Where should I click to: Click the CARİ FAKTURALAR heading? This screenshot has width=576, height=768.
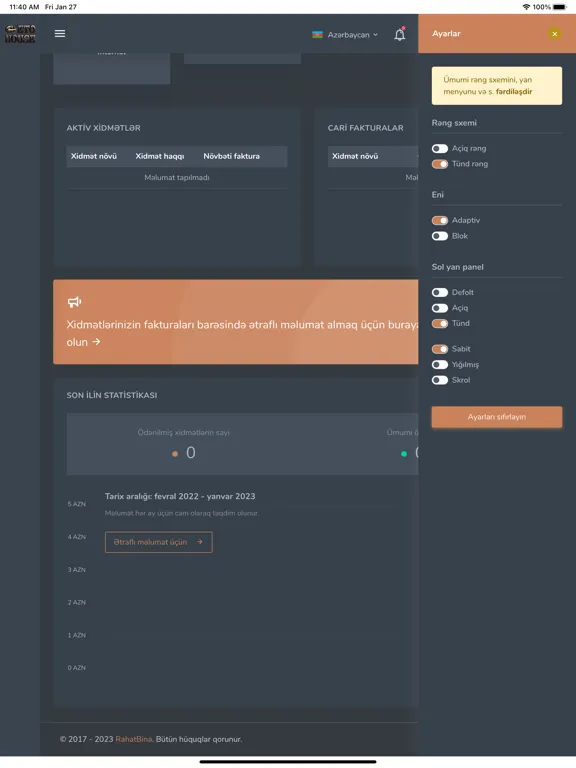point(365,128)
